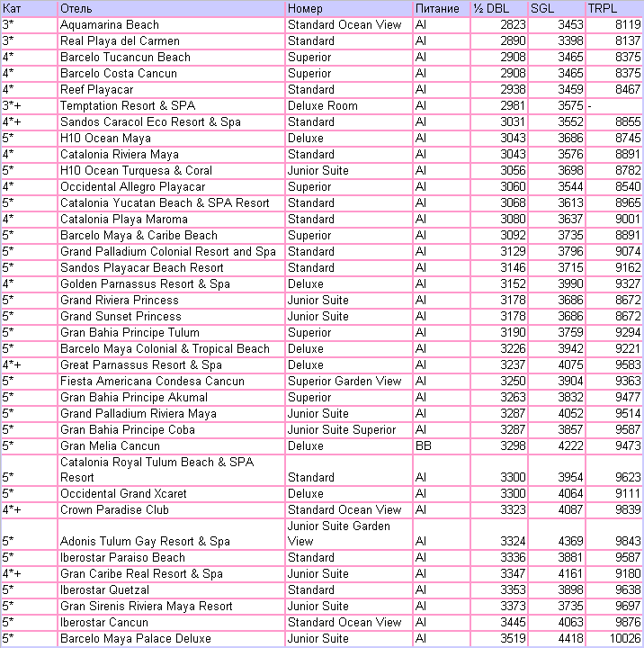Viewport: 644px width, 648px height.
Task: Click the Отель column header
Action: [x=76, y=8]
